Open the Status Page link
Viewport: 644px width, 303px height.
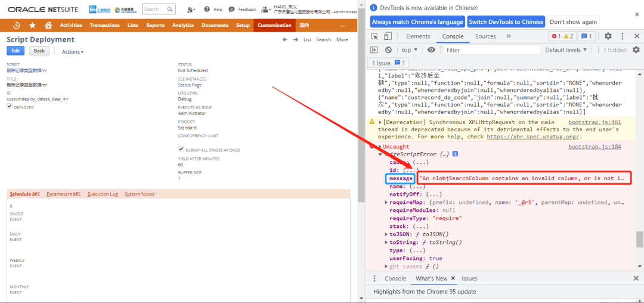pyautogui.click(x=190, y=85)
